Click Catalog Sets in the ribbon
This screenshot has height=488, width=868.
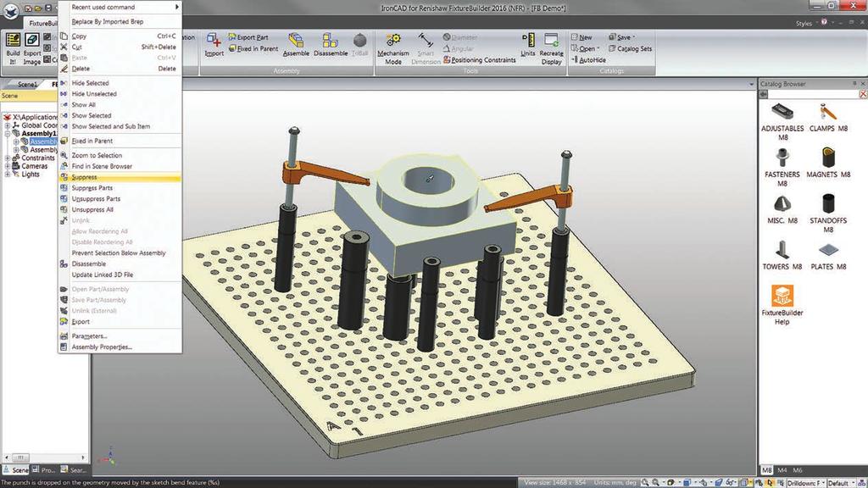coord(630,48)
